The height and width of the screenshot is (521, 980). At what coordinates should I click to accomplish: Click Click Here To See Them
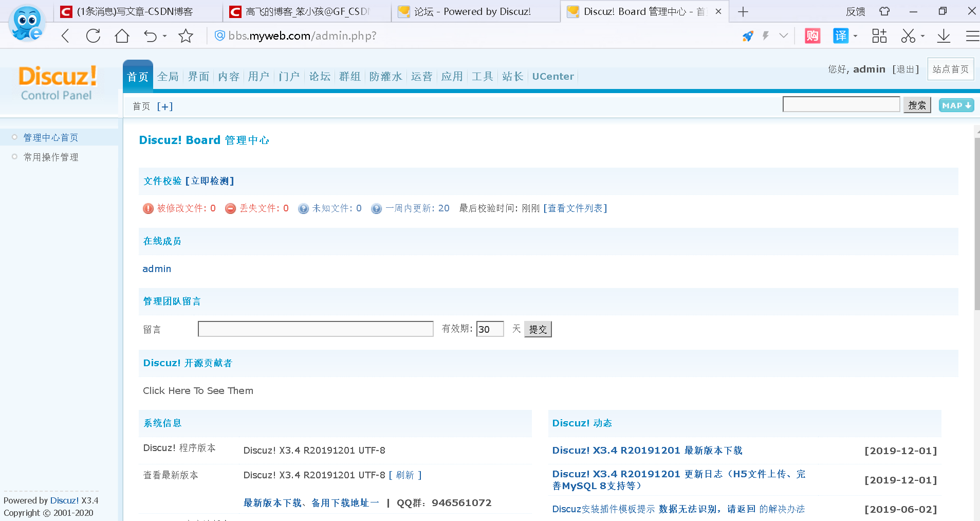pos(198,391)
